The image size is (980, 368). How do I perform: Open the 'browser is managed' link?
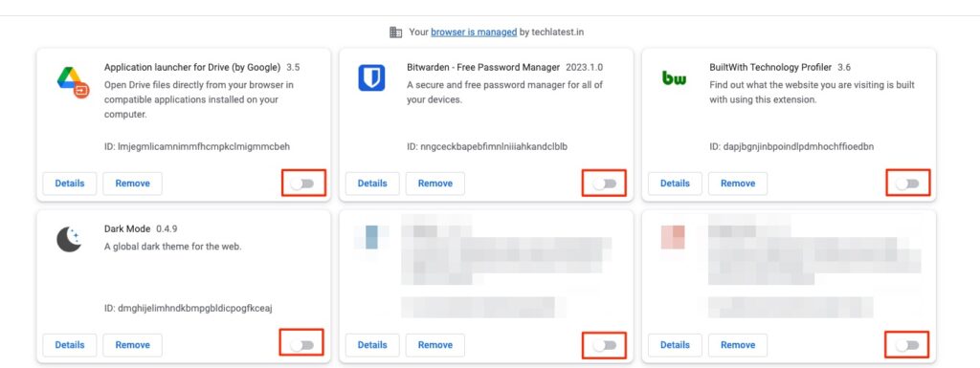474,32
